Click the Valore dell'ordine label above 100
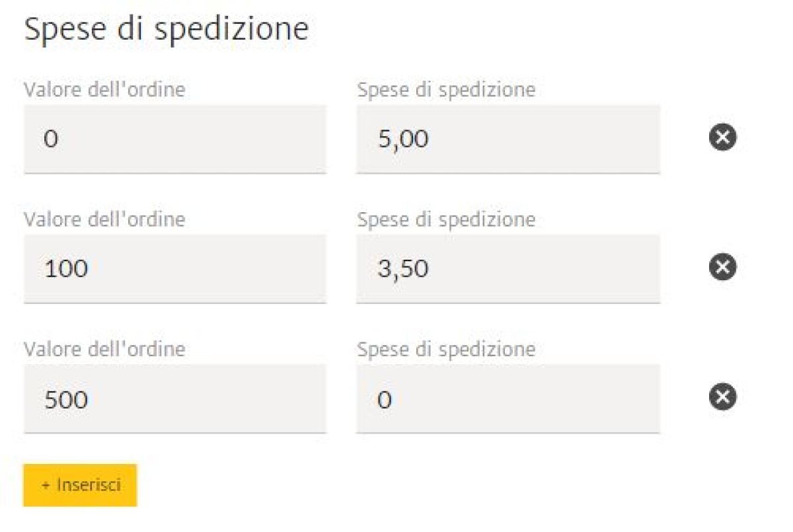Viewport: 793px width, 532px height. point(104,219)
